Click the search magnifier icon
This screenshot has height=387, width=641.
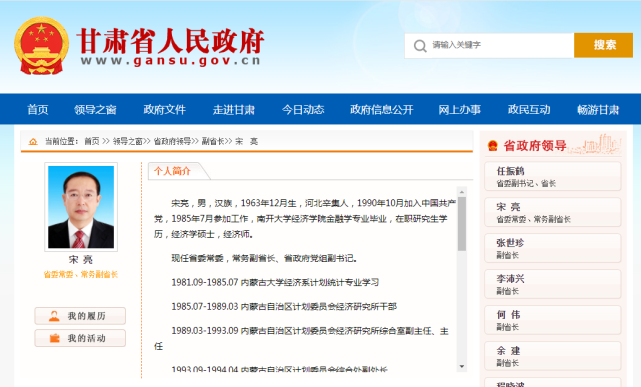pyautogui.click(x=420, y=45)
